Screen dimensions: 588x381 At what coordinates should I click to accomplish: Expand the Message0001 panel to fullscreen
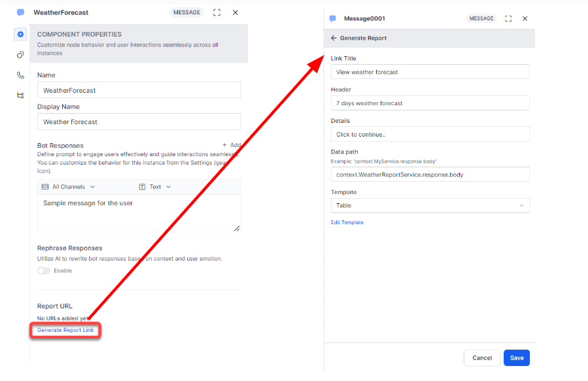click(x=508, y=19)
